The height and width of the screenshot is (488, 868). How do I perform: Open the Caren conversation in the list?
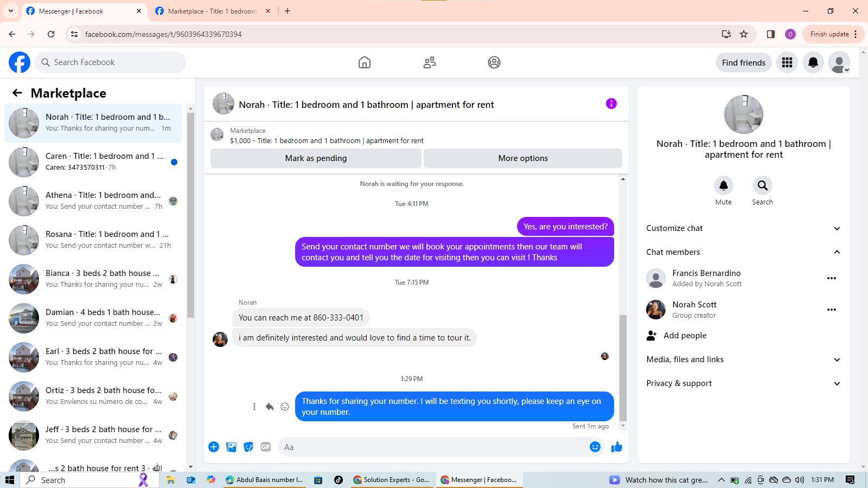click(93, 162)
